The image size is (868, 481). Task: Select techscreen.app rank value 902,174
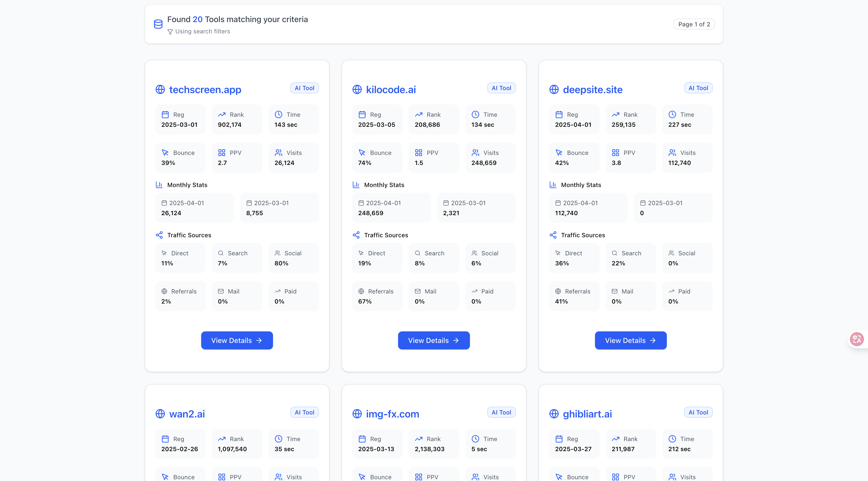pos(230,125)
